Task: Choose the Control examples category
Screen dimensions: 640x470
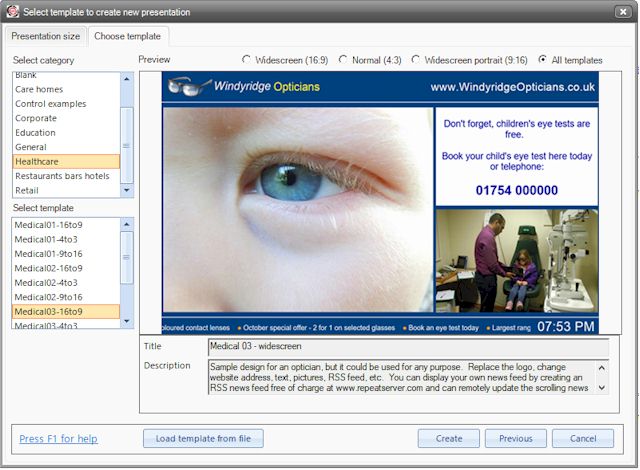Action: [x=66, y=104]
